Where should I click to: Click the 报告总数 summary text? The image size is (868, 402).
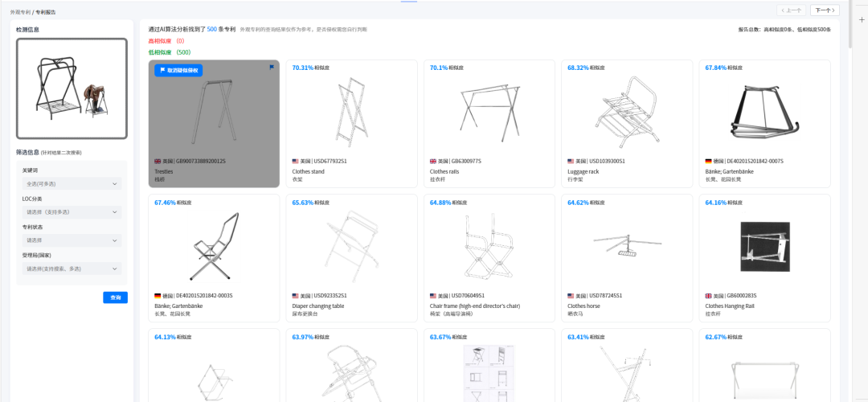pos(784,30)
